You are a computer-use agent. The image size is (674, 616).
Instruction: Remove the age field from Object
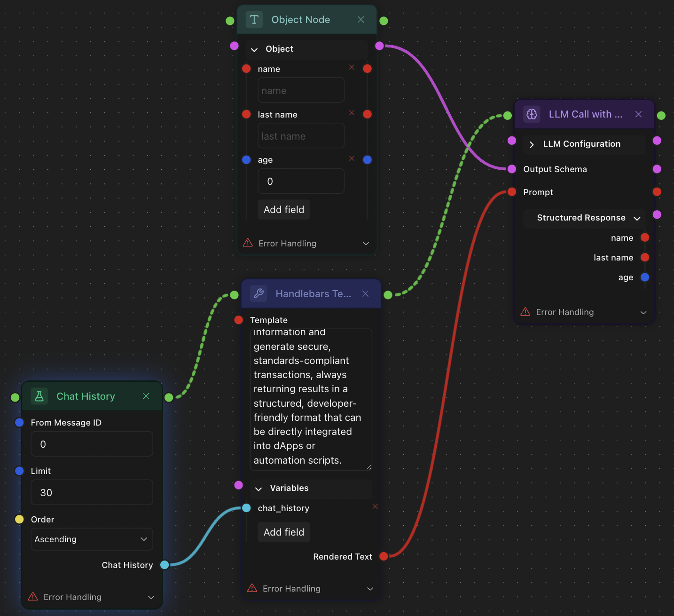coord(352,158)
